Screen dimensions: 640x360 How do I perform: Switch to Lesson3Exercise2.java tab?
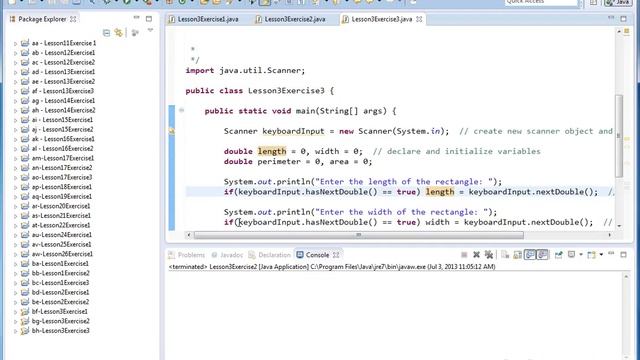(x=290, y=19)
